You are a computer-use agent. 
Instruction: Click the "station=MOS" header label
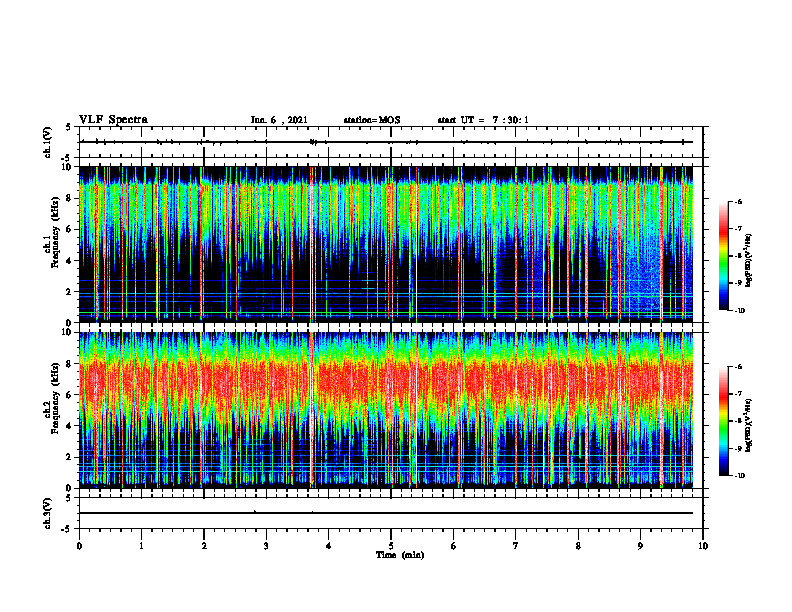[372, 120]
